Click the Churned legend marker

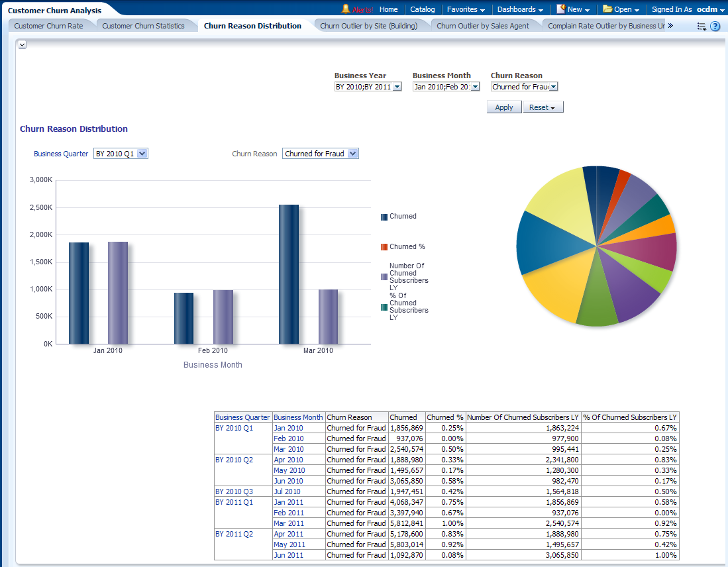pyautogui.click(x=384, y=217)
